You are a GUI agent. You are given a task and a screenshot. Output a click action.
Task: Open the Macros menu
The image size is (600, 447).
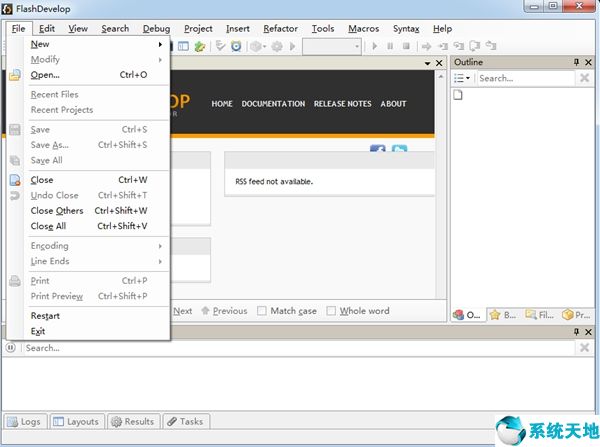click(363, 29)
